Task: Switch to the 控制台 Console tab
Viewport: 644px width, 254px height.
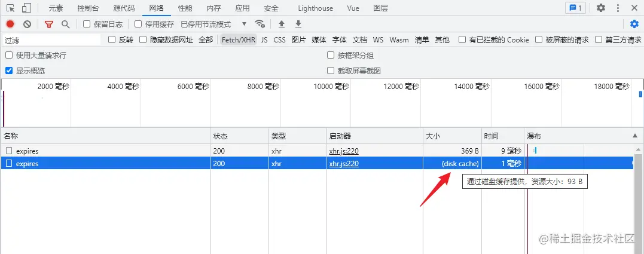Action: 88,8
